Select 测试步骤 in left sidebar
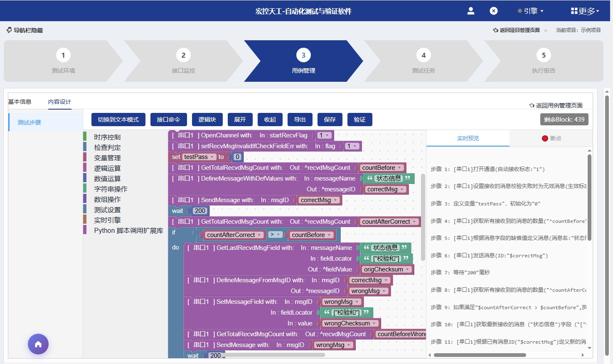Screen dimensions: 613x364 click(30, 122)
